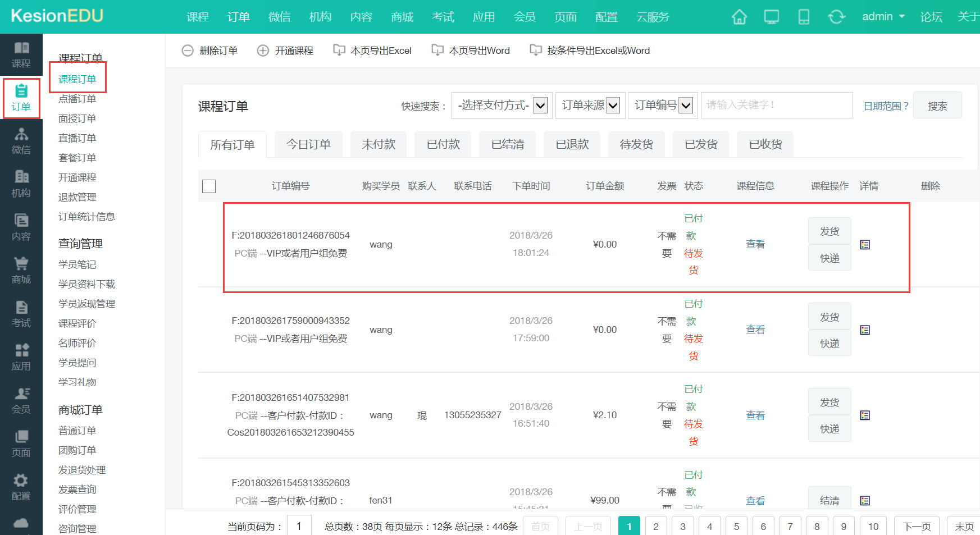Go to page 5 in pagination

coord(736,526)
